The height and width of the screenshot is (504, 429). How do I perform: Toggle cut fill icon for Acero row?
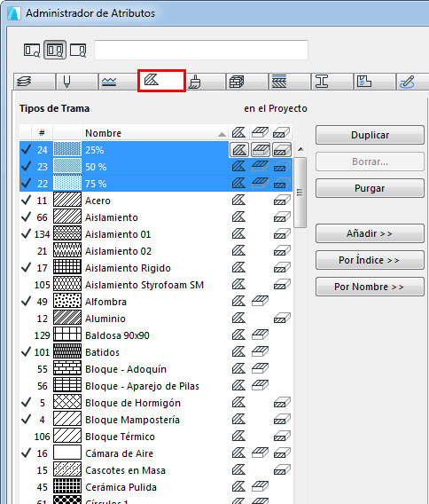point(282,201)
